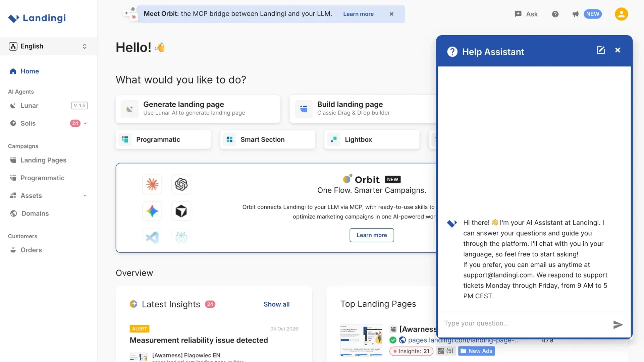Viewport: 644px width, 362px height.
Task: Click the Orbit logo in card
Action: (361, 179)
